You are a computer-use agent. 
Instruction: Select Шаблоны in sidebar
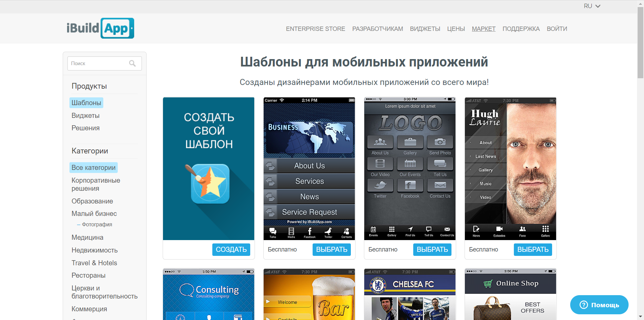coord(86,103)
